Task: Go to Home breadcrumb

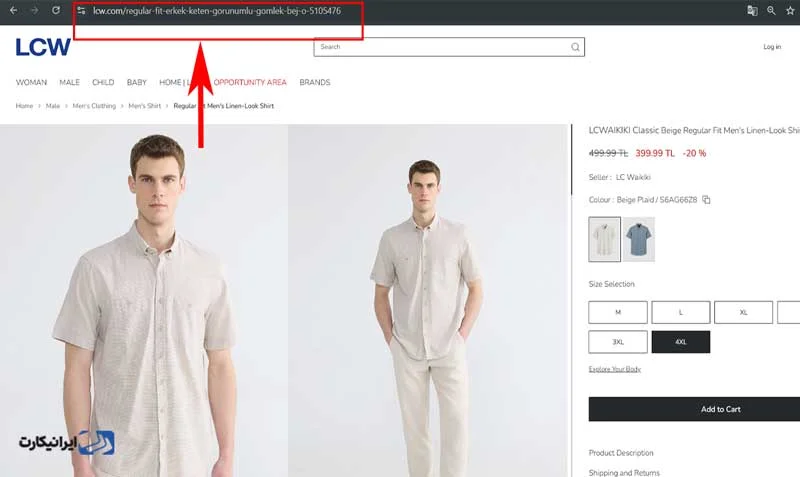Action: click(24, 106)
